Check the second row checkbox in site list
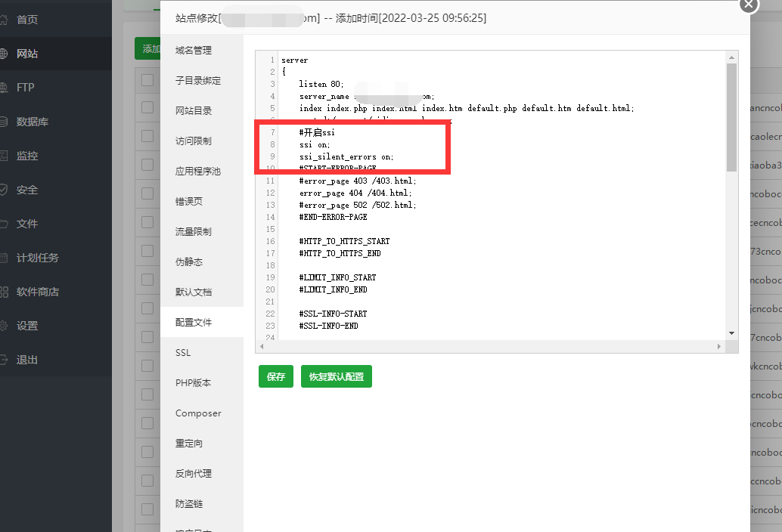The image size is (782, 532). coord(147,136)
